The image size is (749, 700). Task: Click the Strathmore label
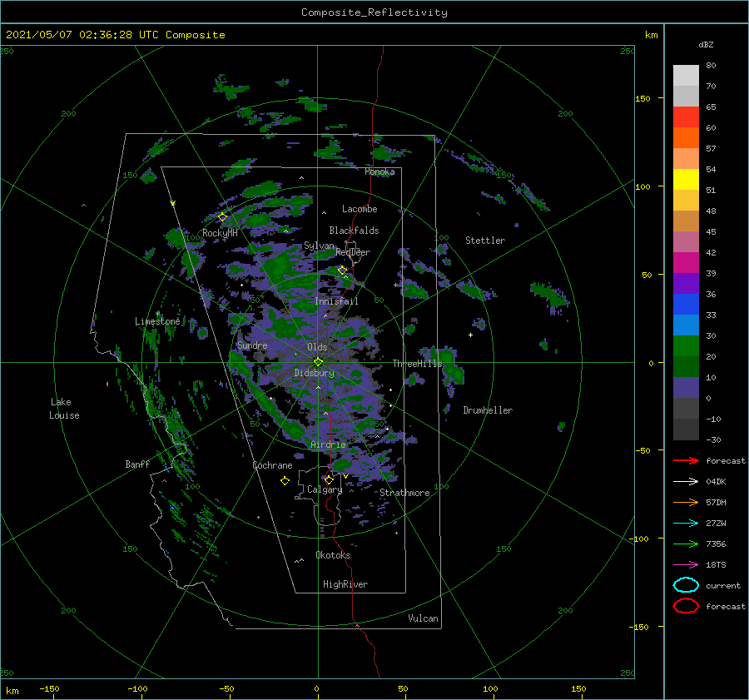click(x=404, y=493)
